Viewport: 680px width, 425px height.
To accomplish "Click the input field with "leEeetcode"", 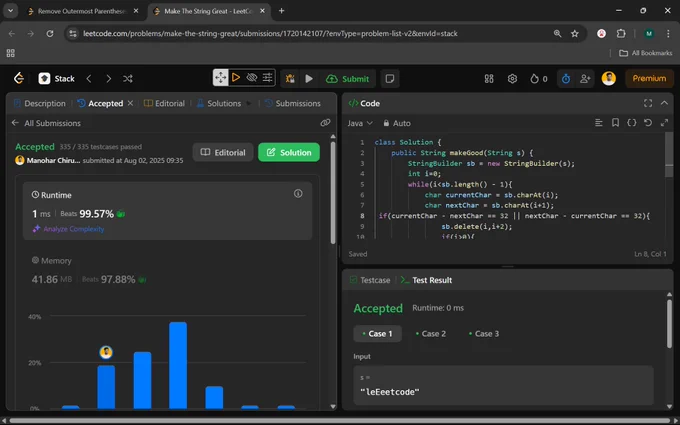I will click(503, 385).
